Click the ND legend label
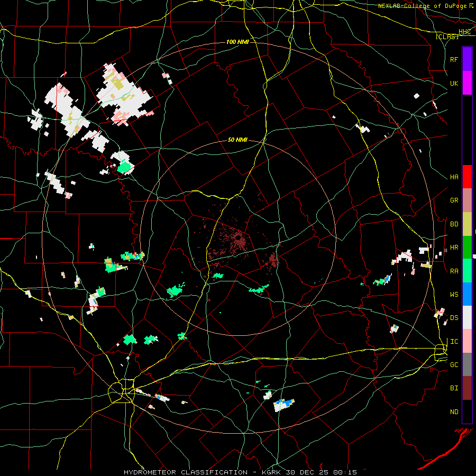 coord(454,412)
